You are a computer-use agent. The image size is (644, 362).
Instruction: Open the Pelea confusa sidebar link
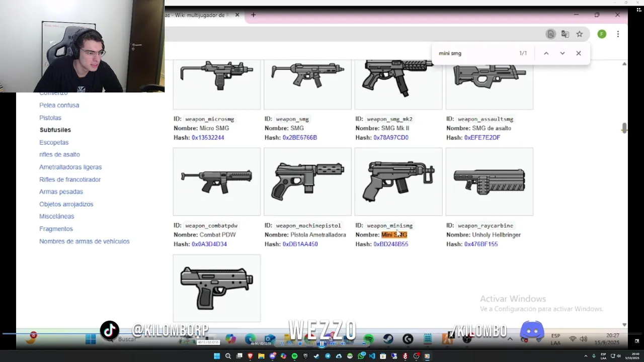[59, 105]
